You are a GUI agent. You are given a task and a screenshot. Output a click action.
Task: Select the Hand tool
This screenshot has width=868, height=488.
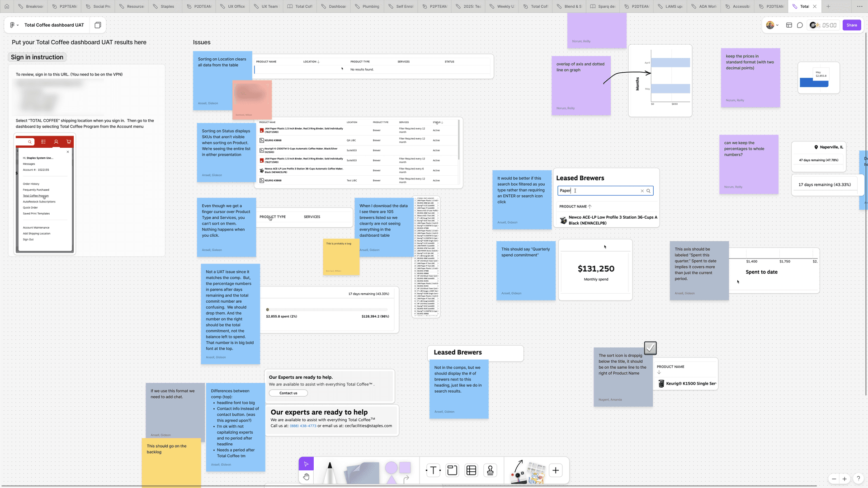coord(306,477)
